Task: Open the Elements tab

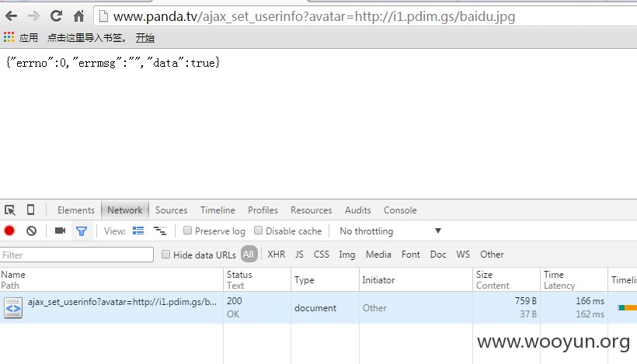Action: pos(76,210)
